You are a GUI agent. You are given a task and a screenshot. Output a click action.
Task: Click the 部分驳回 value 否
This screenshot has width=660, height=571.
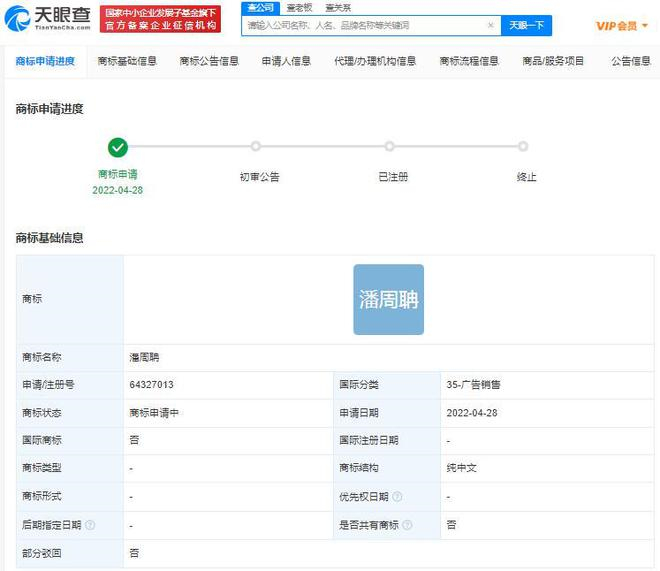point(134,553)
